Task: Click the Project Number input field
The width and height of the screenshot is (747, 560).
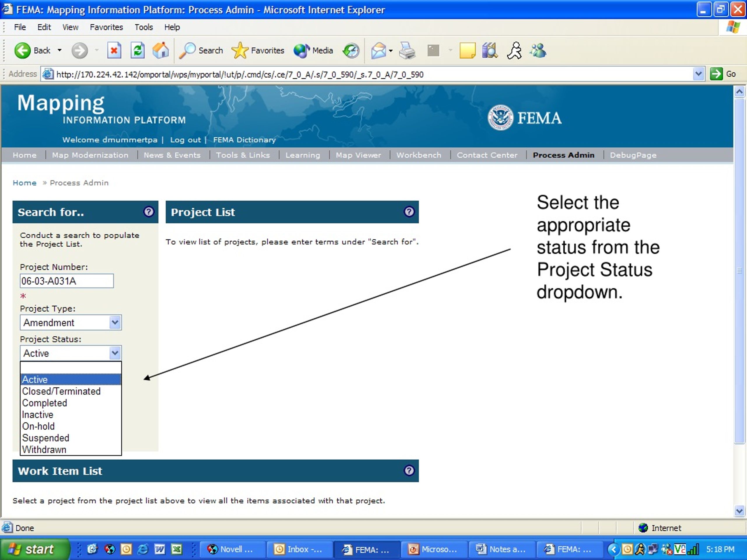Action: pos(67,281)
